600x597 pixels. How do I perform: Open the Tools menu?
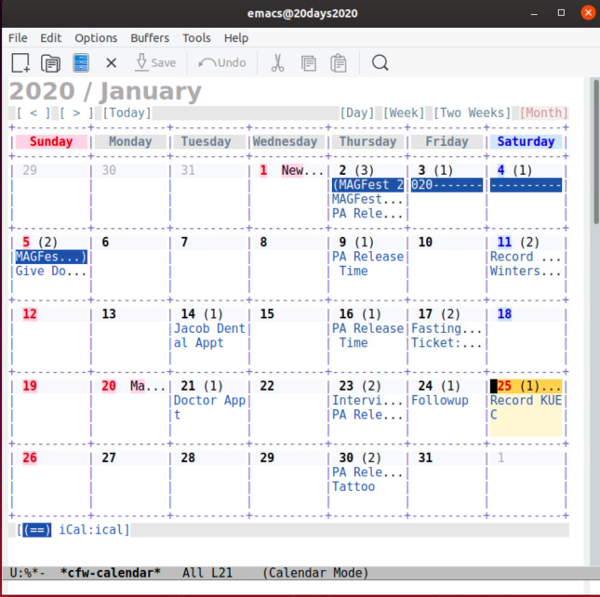pyautogui.click(x=196, y=38)
